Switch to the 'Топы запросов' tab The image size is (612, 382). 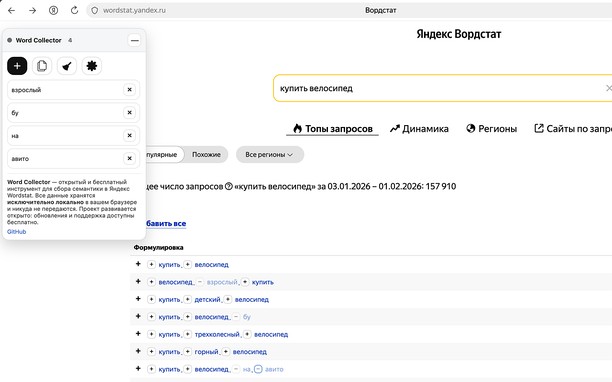[x=333, y=128]
